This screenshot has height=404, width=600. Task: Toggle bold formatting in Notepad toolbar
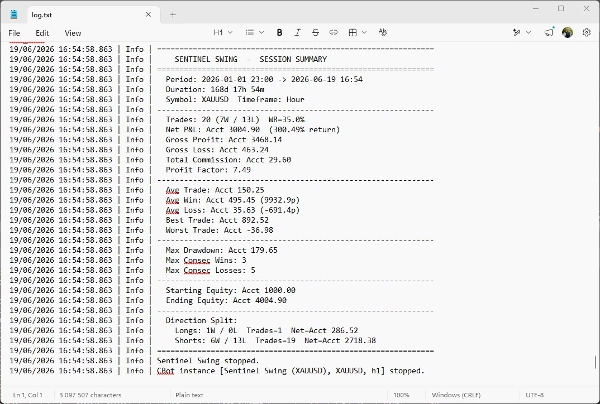(279, 33)
